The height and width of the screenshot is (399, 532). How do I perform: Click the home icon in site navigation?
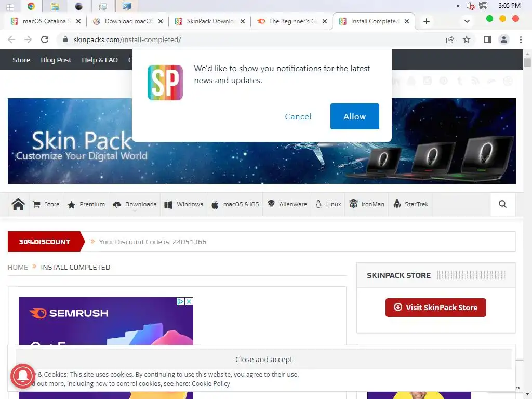coord(18,204)
